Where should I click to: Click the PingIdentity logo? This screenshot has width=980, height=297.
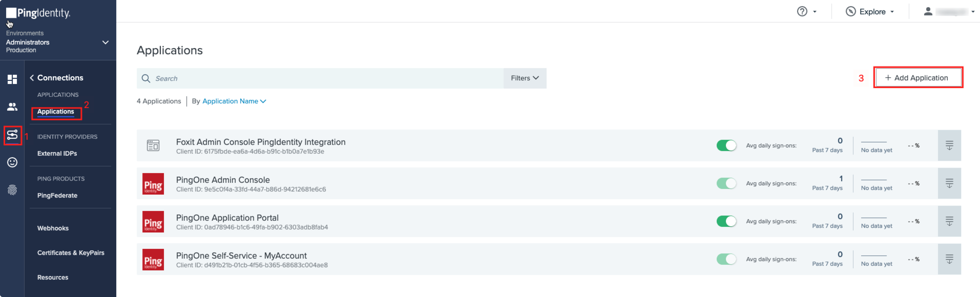point(38,13)
